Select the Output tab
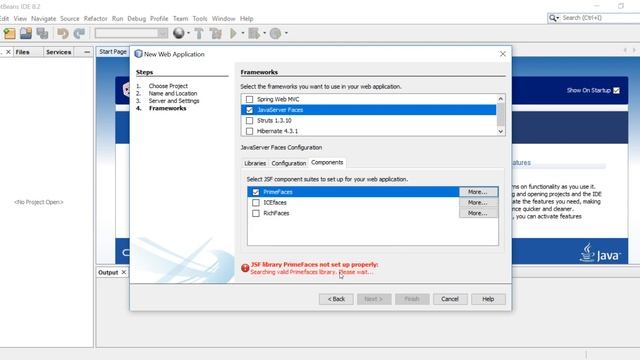 coord(108,272)
